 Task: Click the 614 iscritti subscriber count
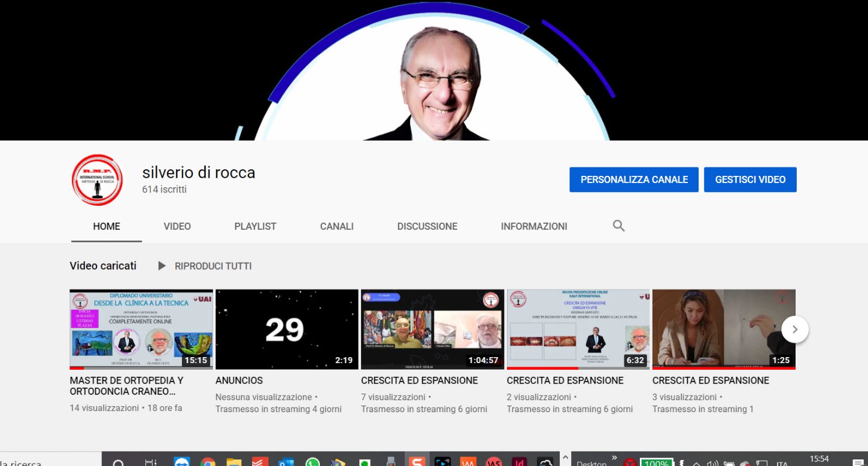click(165, 190)
